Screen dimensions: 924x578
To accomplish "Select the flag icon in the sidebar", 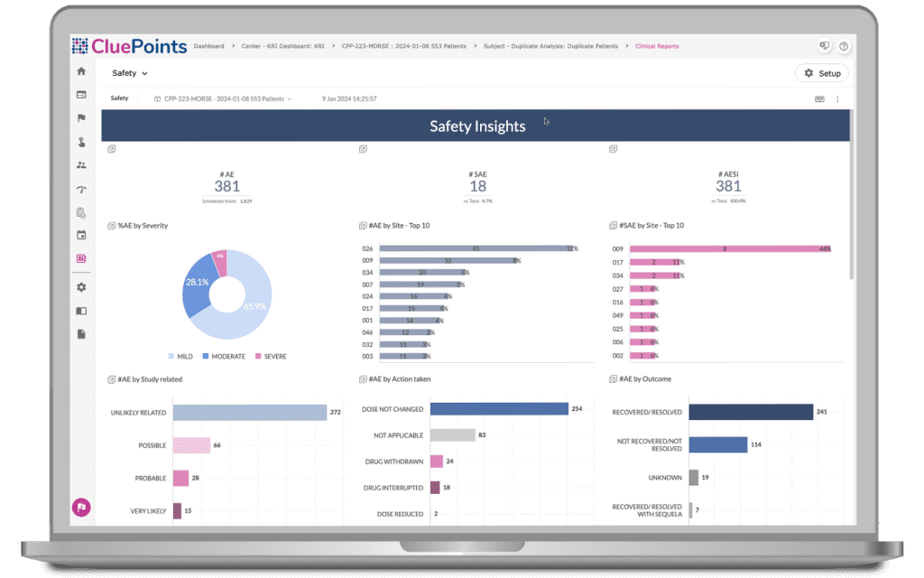I will [80, 117].
